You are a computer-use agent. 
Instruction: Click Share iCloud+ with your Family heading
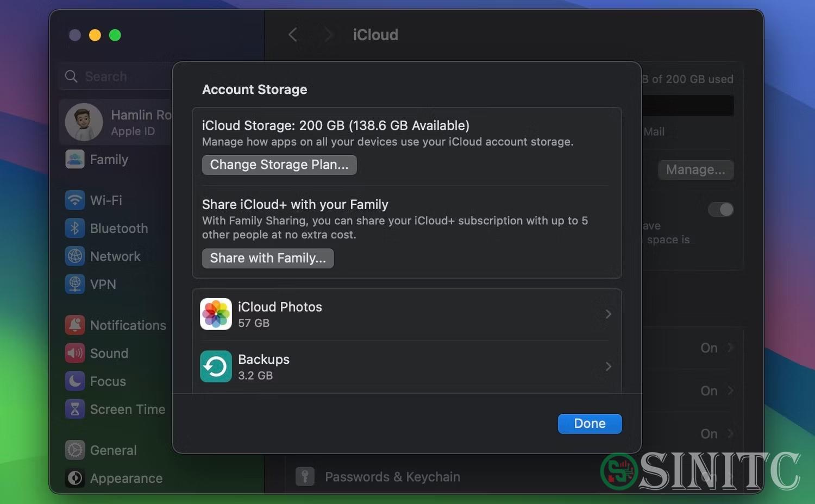click(x=295, y=205)
